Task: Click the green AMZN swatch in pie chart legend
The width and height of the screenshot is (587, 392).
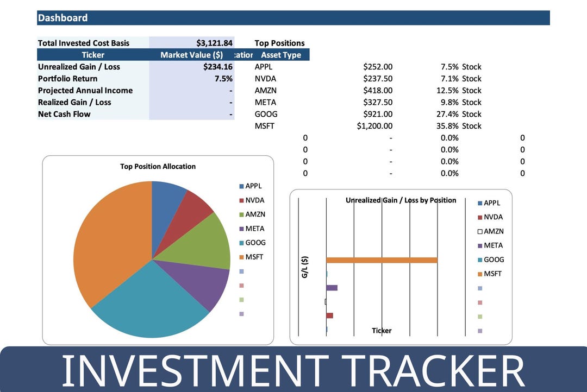Action: 241,214
